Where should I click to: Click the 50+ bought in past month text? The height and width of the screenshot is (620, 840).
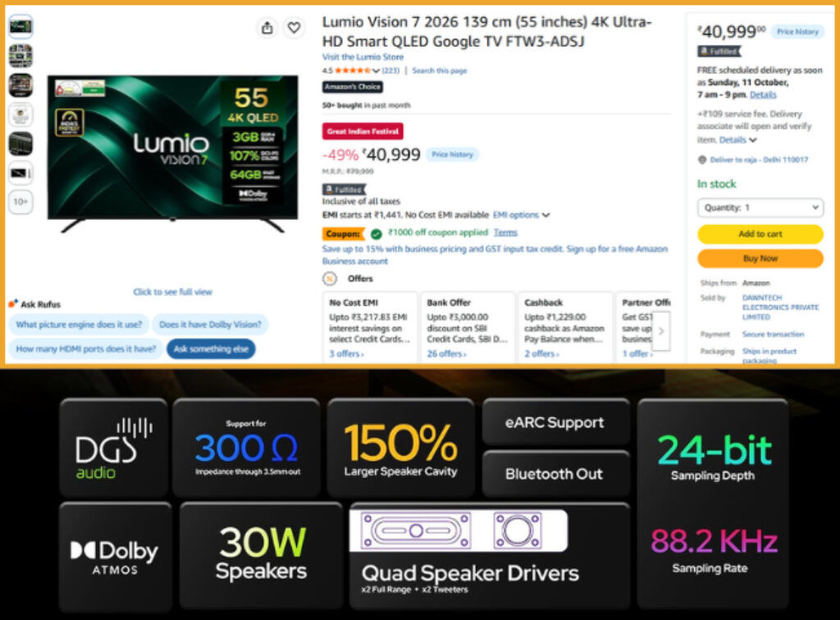[x=366, y=106]
